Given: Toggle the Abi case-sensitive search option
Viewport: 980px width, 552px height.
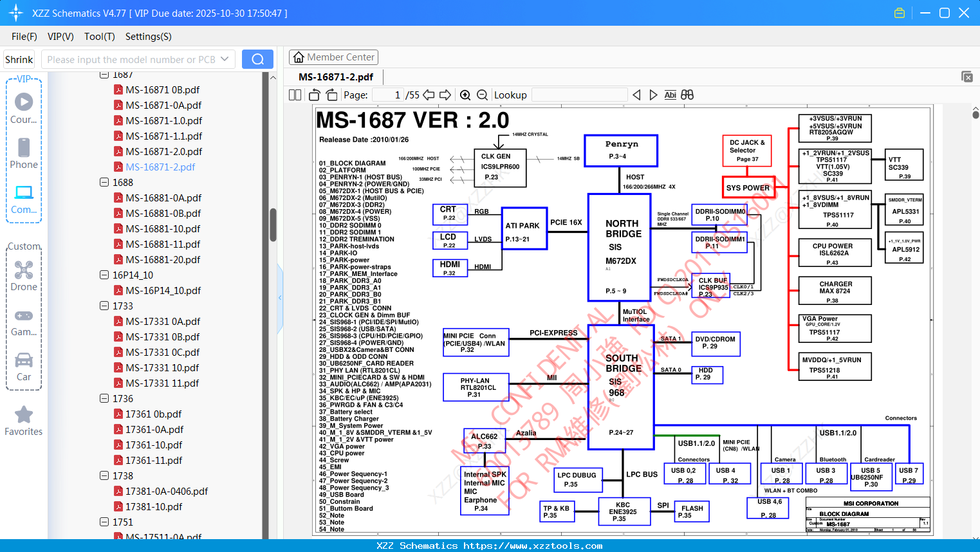Looking at the screenshot, I should click(x=670, y=94).
